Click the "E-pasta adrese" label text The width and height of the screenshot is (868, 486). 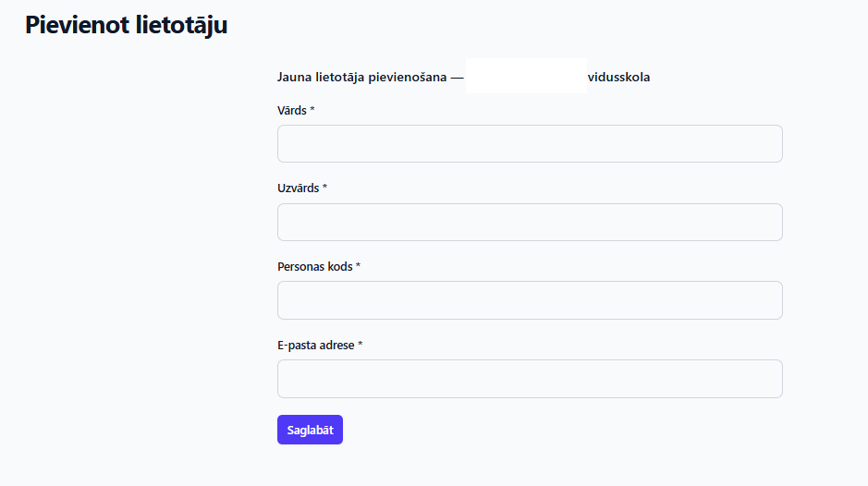[x=316, y=346]
